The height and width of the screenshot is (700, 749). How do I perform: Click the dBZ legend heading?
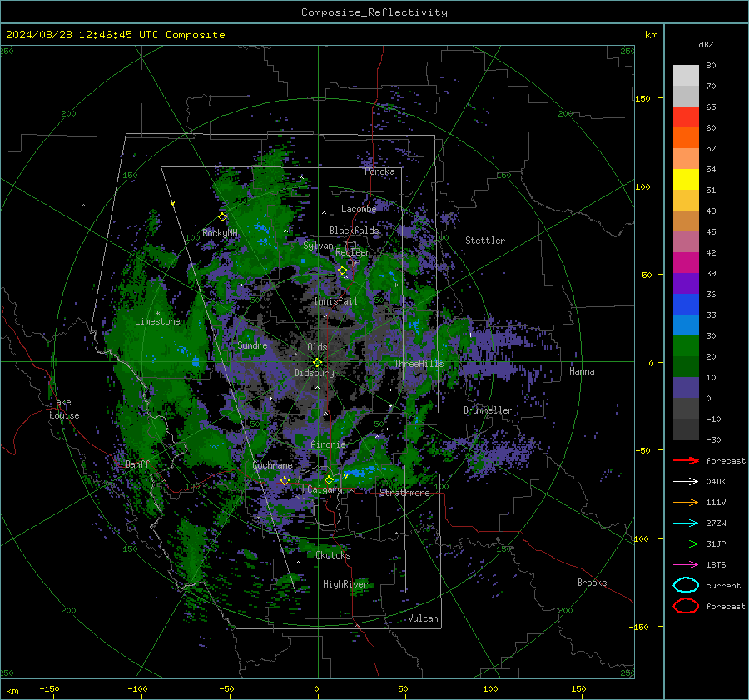tap(706, 45)
